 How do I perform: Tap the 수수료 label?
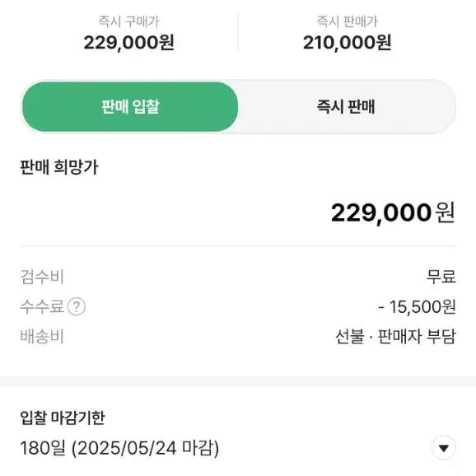pyautogui.click(x=42, y=306)
